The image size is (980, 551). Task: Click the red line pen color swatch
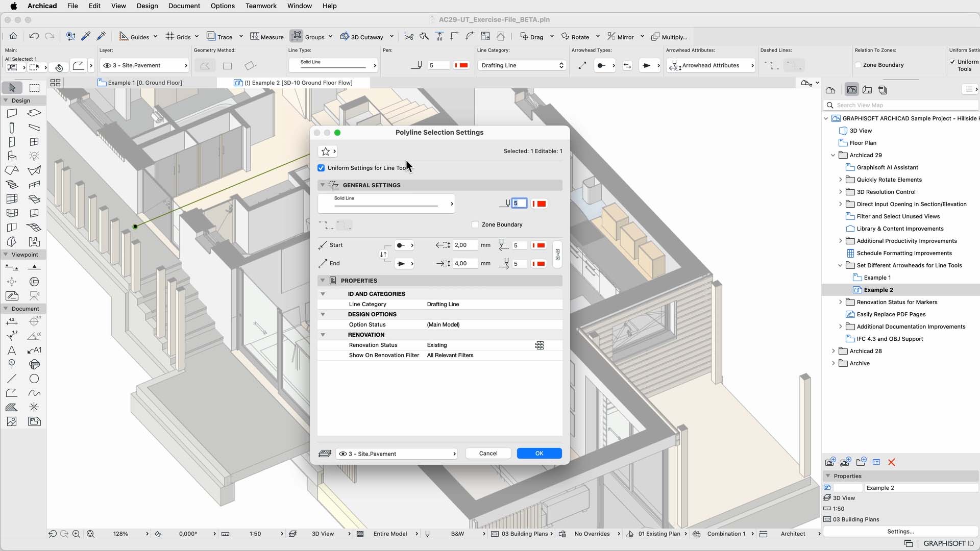pyautogui.click(x=540, y=204)
